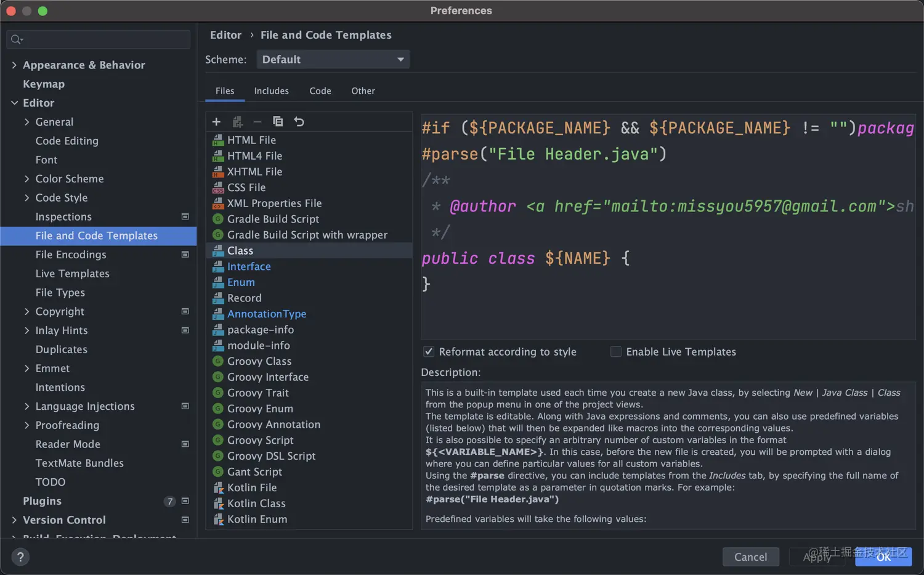Enable Live Templates checkbox
The width and height of the screenshot is (924, 575).
[x=615, y=352]
